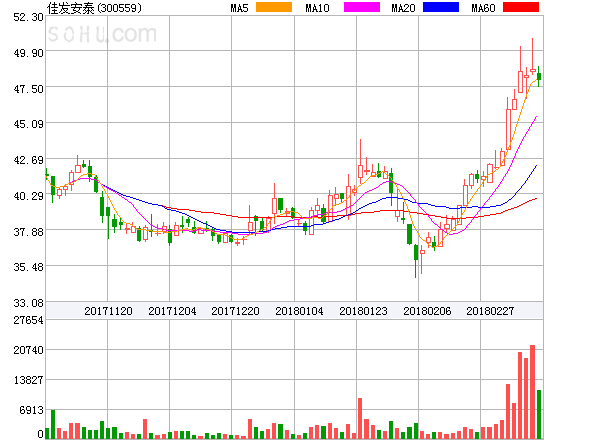Image resolution: width=600 pixels, height=440 pixels.
Task: Click the 20180104 date label
Action: 299,311
